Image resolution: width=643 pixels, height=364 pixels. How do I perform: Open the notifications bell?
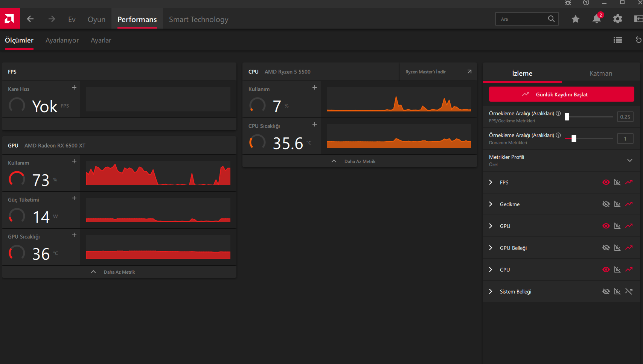(x=597, y=19)
